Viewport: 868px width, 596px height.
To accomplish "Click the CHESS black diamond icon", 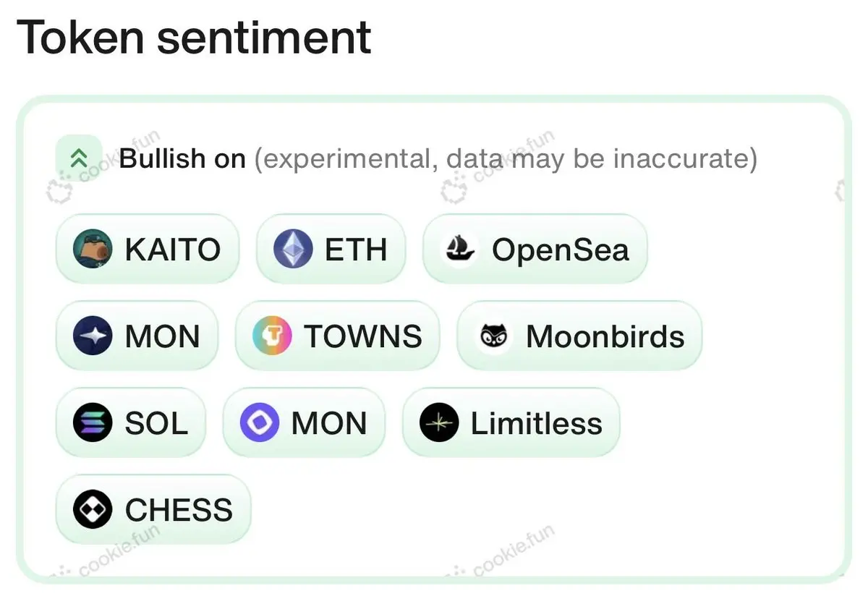I will (93, 510).
